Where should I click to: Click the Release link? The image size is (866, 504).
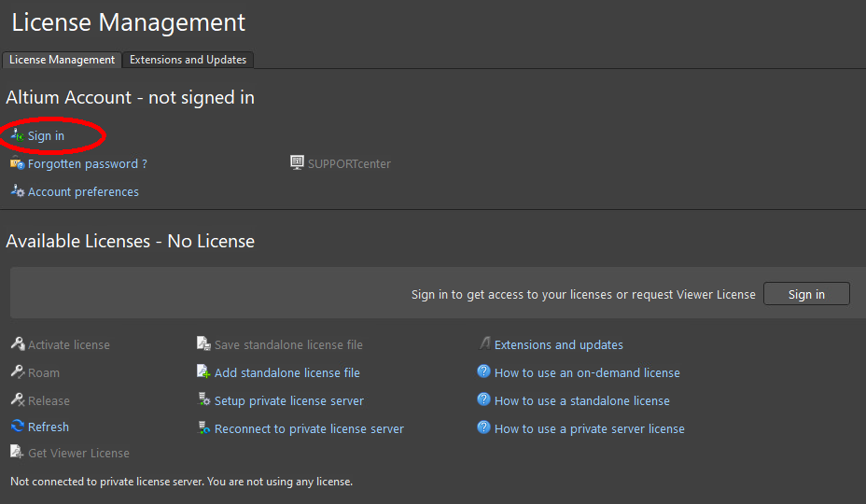(x=49, y=401)
